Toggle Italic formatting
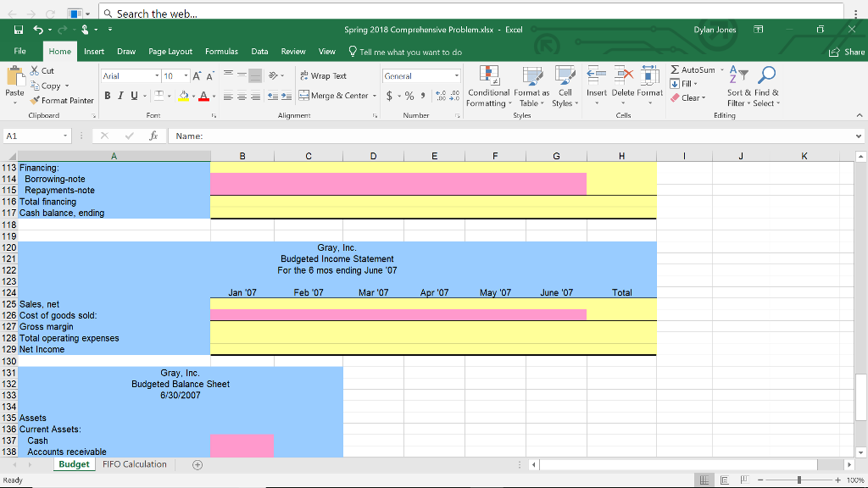The image size is (868, 488). pyautogui.click(x=120, y=96)
